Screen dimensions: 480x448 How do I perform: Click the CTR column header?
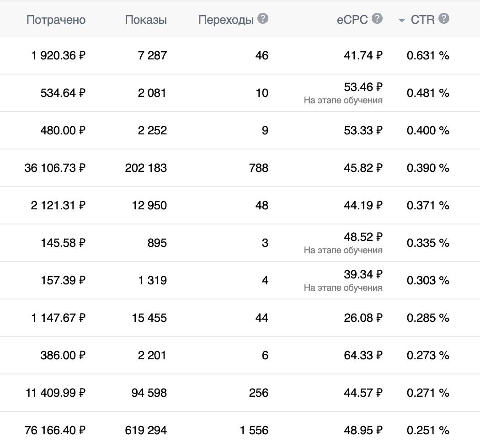pyautogui.click(x=422, y=20)
